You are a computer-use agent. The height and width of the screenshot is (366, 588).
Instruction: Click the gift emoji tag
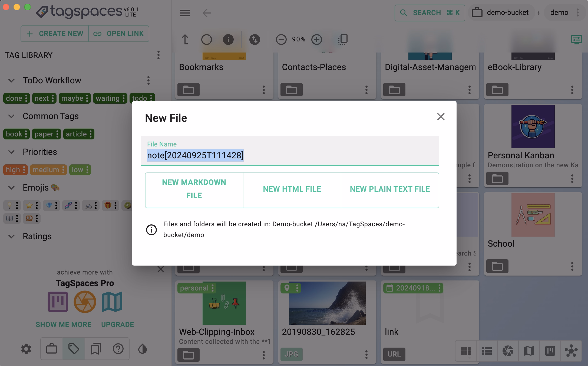pos(110,205)
